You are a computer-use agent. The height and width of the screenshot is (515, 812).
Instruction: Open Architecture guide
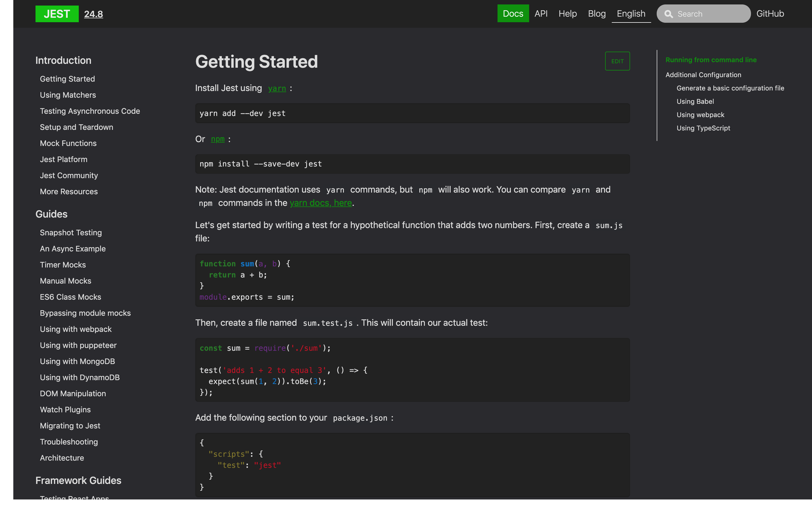(x=62, y=458)
